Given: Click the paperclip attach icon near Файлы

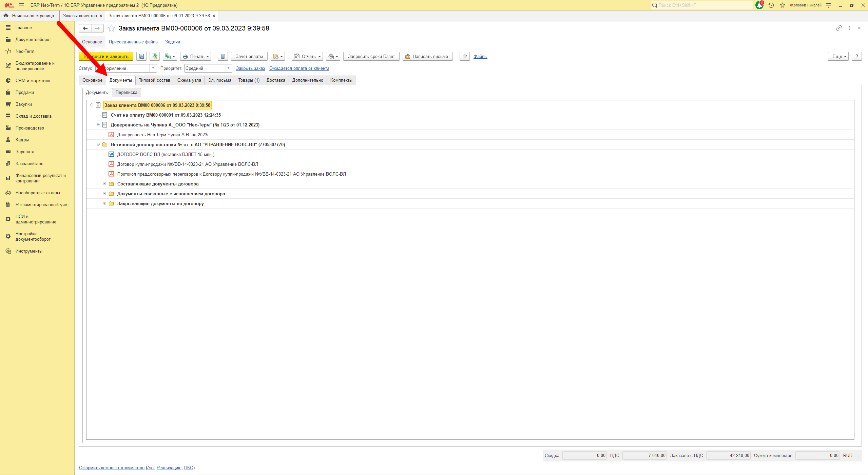Looking at the screenshot, I should [x=465, y=56].
